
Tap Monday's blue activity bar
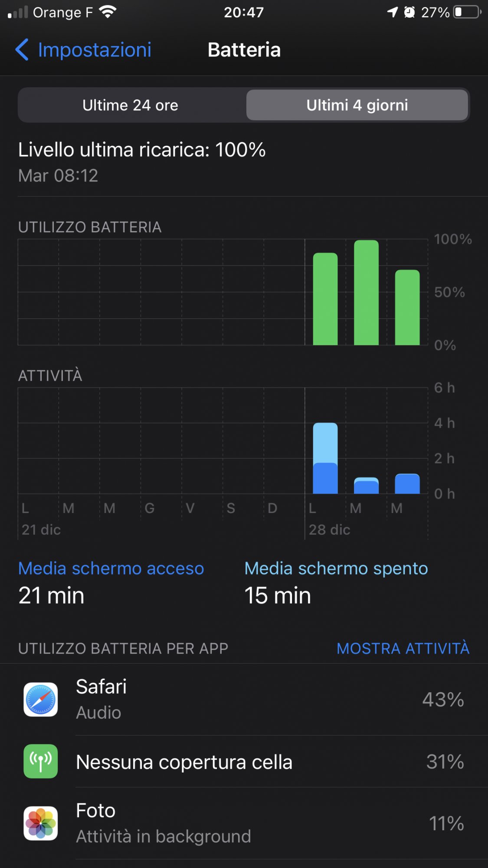point(325,458)
